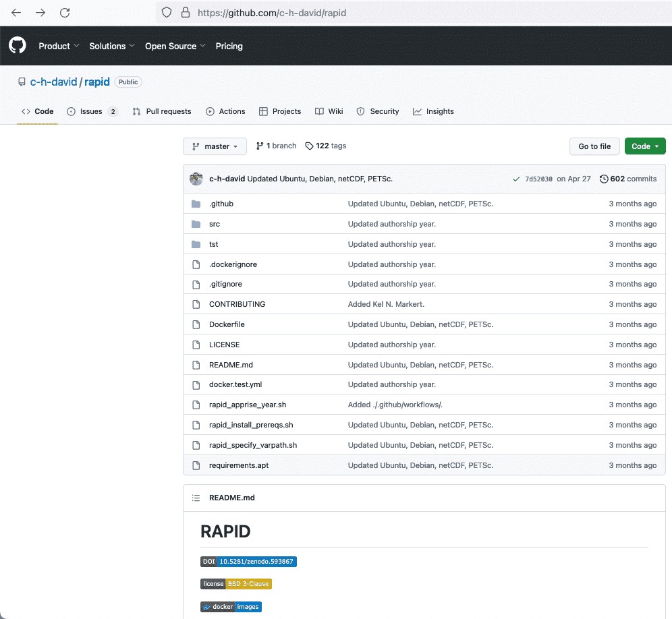Open the 602 commits history link
This screenshot has height=619, width=672.
point(628,179)
